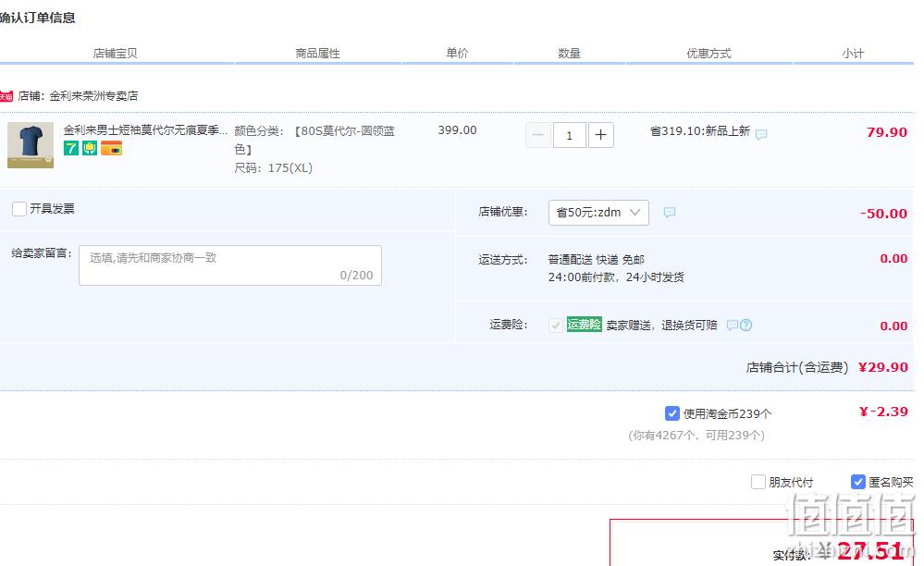The width and height of the screenshot is (924, 566).
Task: Click the question mark help icon
Action: [x=746, y=326]
